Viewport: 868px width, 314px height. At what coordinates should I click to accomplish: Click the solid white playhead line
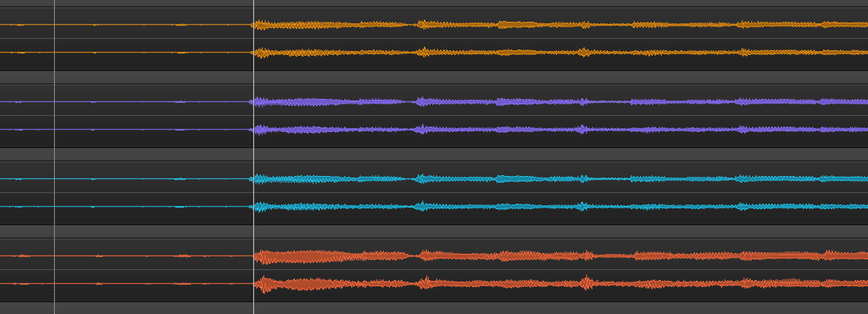pyautogui.click(x=253, y=157)
